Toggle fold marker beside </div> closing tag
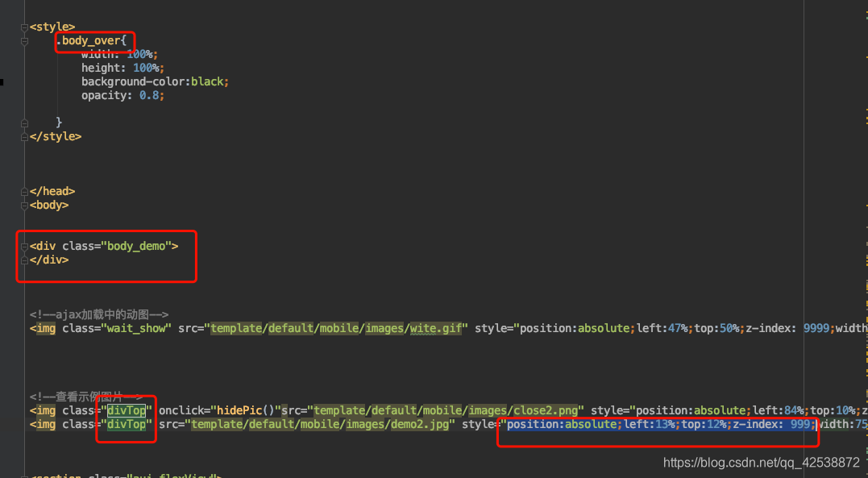Screen dimensions: 868x478 (24, 260)
